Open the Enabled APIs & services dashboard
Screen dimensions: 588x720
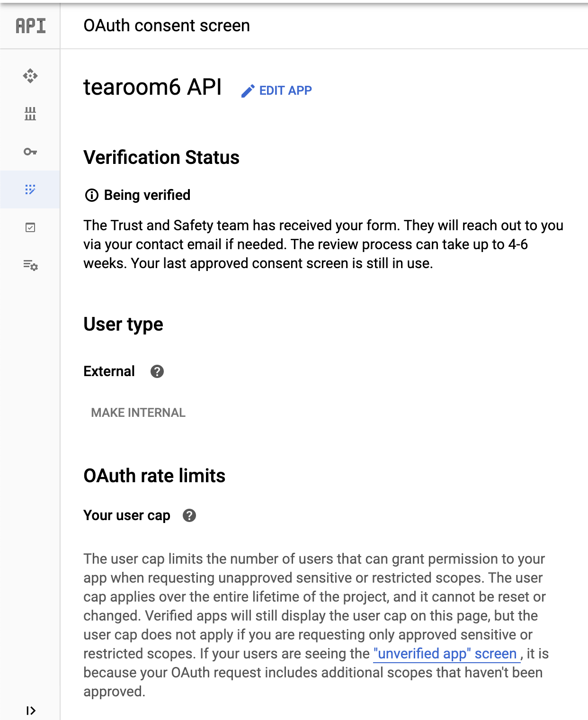tap(30, 76)
